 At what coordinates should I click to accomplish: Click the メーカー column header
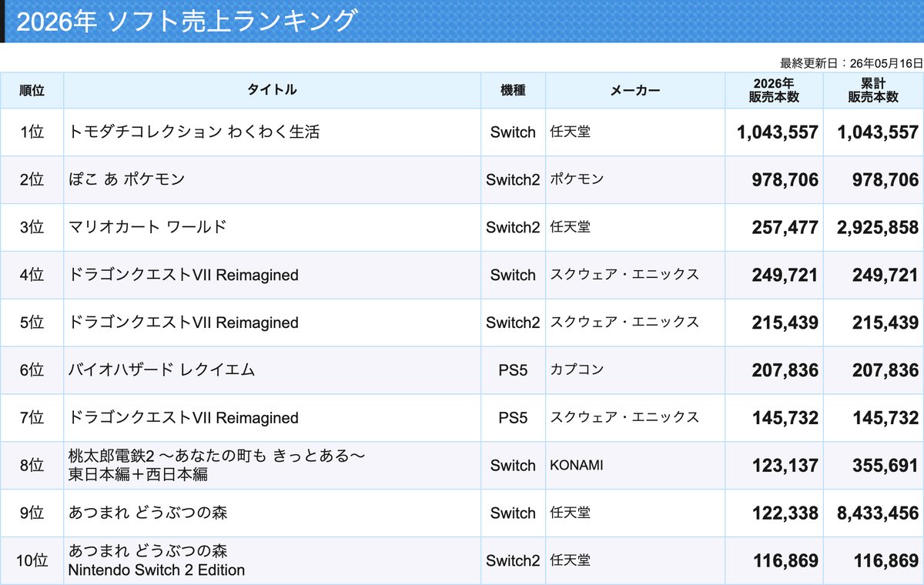point(635,90)
